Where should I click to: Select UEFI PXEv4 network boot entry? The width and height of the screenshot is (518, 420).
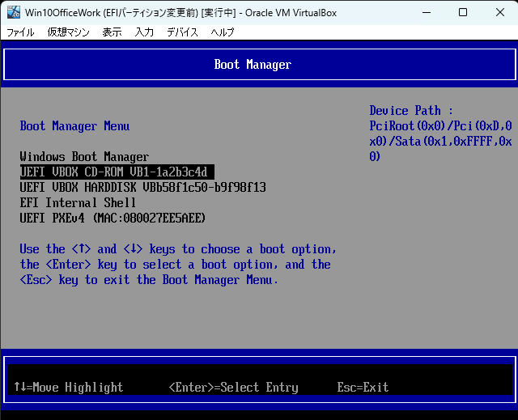pos(113,218)
